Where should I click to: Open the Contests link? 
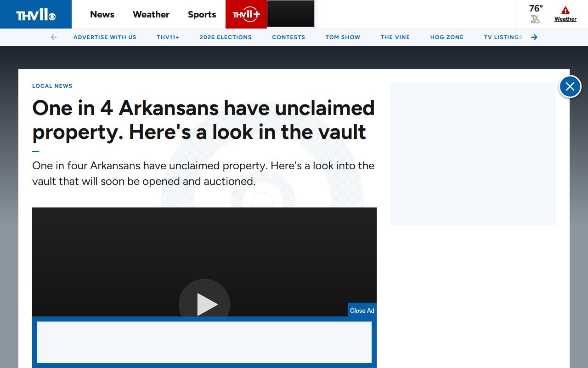tap(288, 37)
